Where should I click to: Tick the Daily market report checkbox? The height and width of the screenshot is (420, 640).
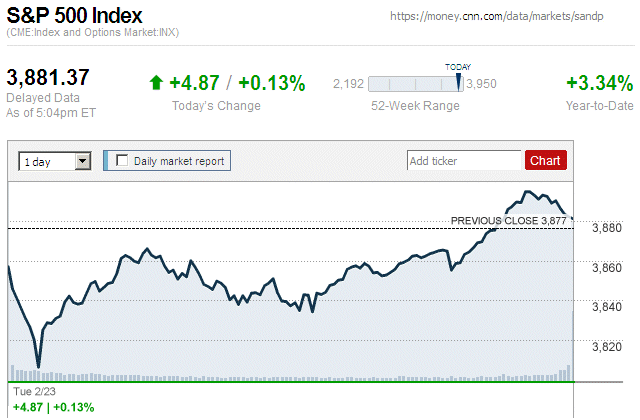[x=123, y=160]
